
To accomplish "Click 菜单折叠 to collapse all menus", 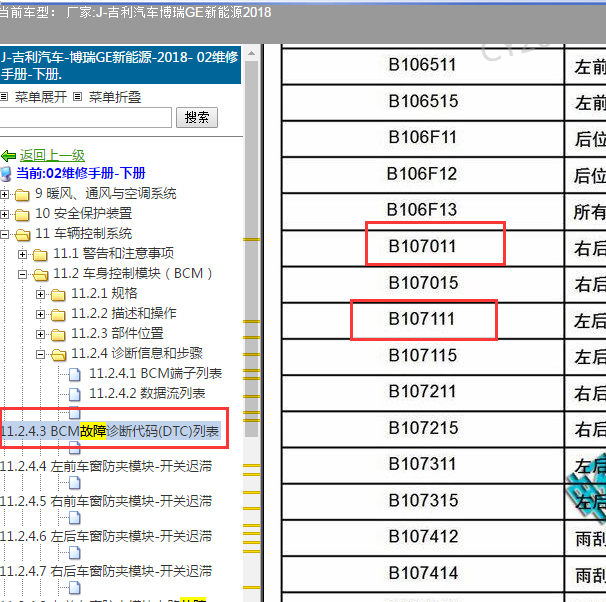I will pos(115,97).
